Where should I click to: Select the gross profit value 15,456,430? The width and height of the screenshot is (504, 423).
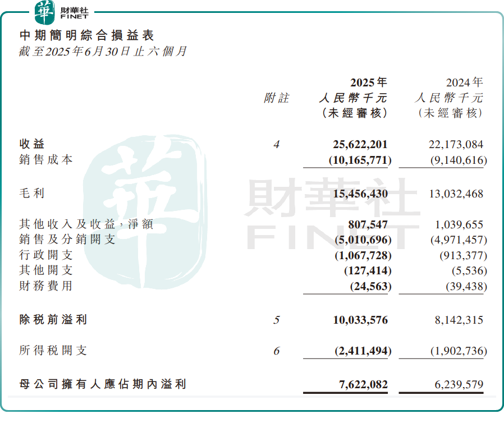[x=360, y=194]
